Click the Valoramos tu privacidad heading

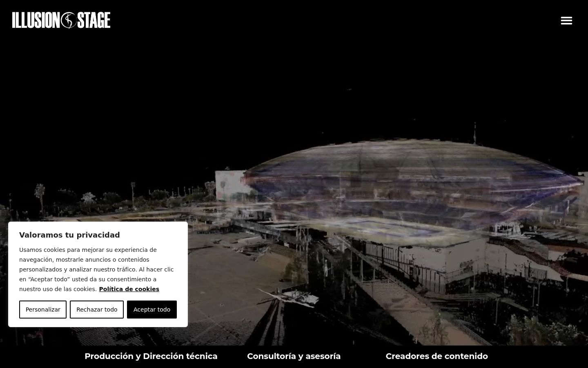tap(69, 235)
